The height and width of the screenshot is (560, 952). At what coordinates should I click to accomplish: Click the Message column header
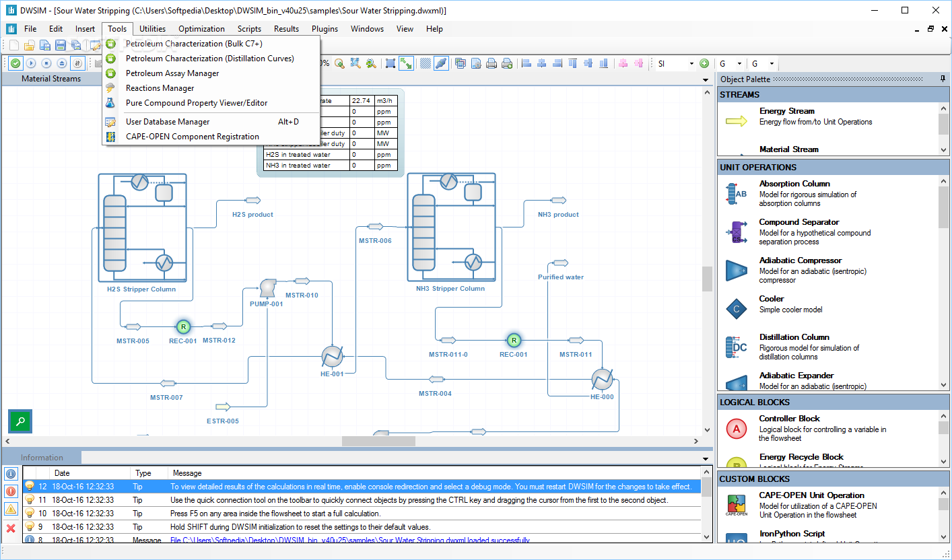pyautogui.click(x=434, y=473)
